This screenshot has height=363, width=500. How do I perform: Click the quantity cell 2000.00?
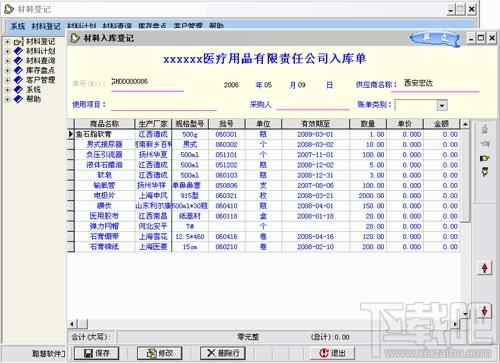pyautogui.click(x=368, y=196)
